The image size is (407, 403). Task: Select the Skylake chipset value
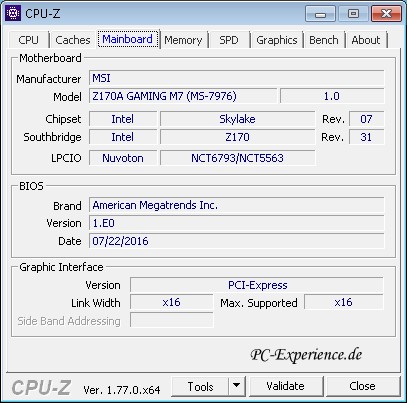(237, 119)
